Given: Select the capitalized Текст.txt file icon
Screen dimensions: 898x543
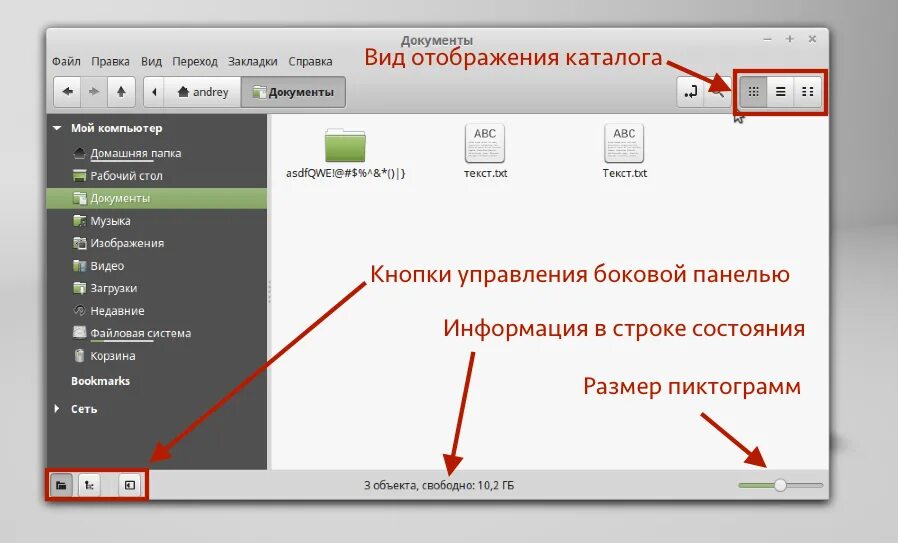Looking at the screenshot, I should (624, 143).
